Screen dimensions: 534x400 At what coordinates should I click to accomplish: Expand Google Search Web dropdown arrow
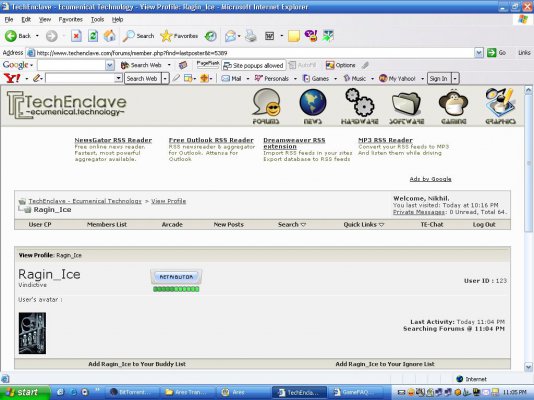[169, 65]
